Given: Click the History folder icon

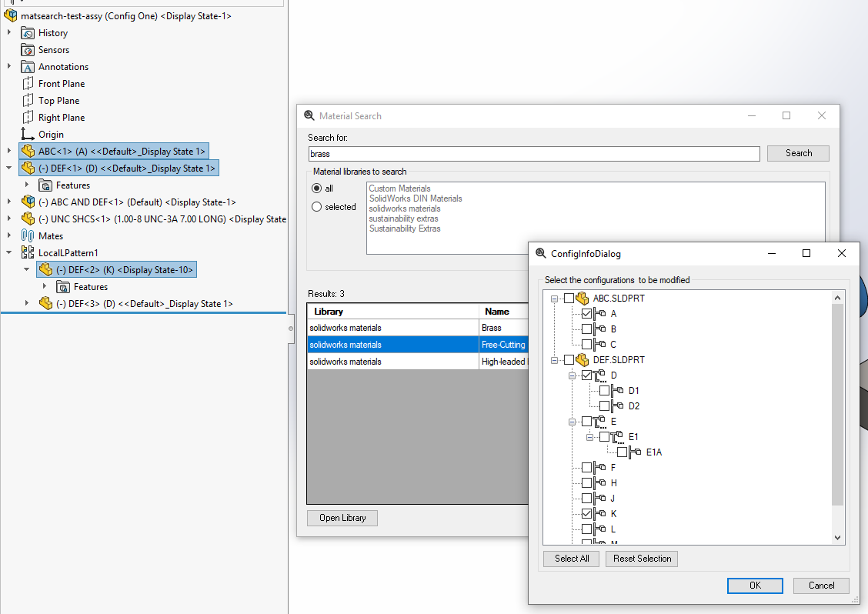Looking at the screenshot, I should [x=28, y=33].
